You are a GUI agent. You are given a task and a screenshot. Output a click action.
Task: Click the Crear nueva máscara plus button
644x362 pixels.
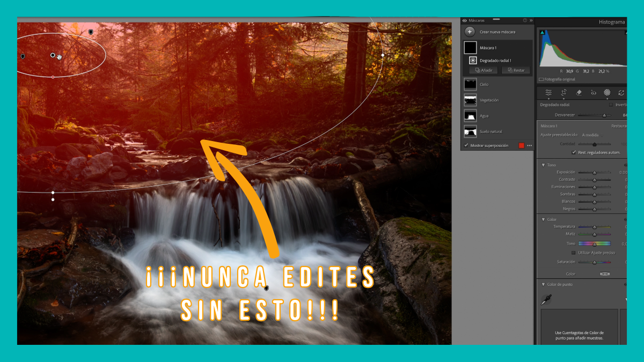point(470,32)
